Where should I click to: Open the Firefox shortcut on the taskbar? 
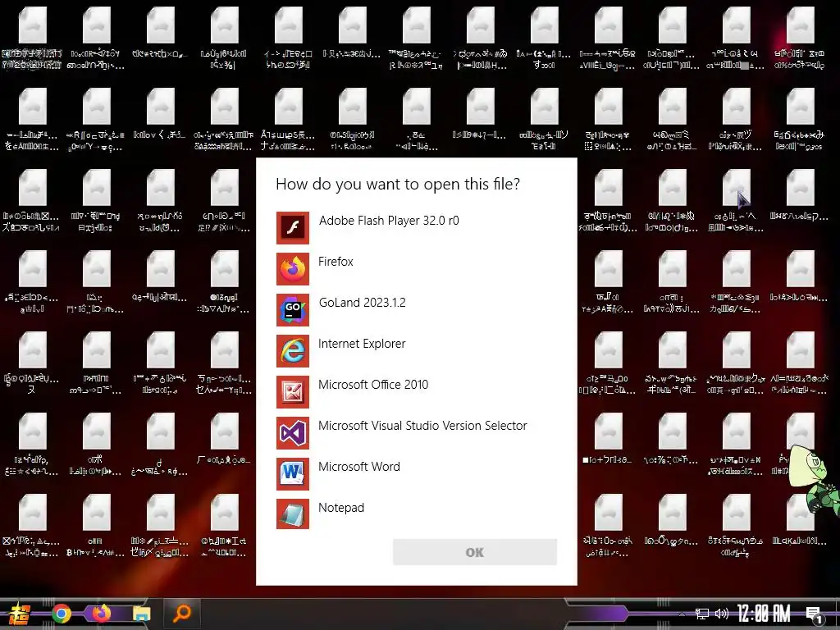(101, 613)
